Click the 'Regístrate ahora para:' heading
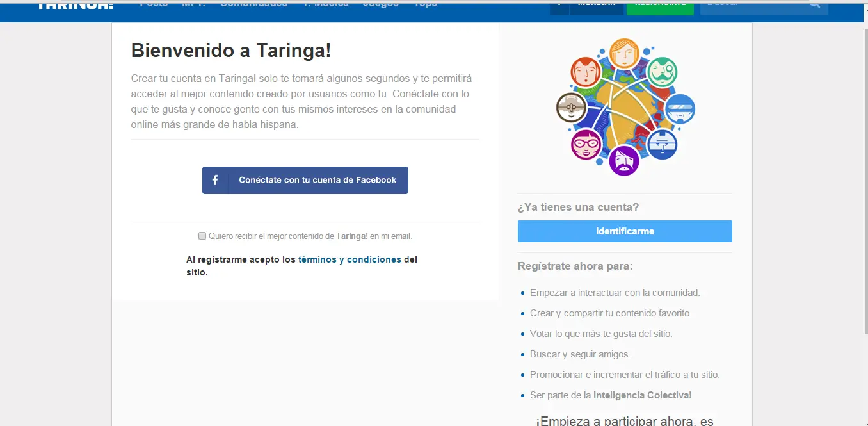Viewport: 868px width, 426px height. coord(575,266)
